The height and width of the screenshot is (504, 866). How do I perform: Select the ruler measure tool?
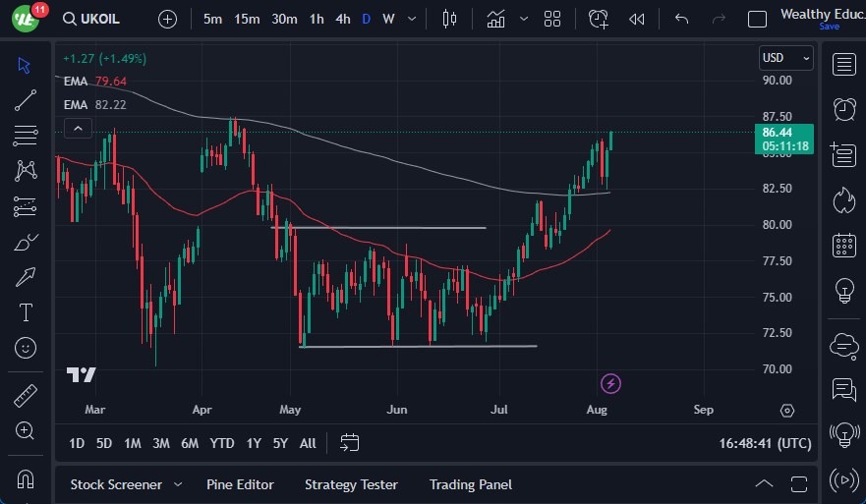(x=26, y=396)
